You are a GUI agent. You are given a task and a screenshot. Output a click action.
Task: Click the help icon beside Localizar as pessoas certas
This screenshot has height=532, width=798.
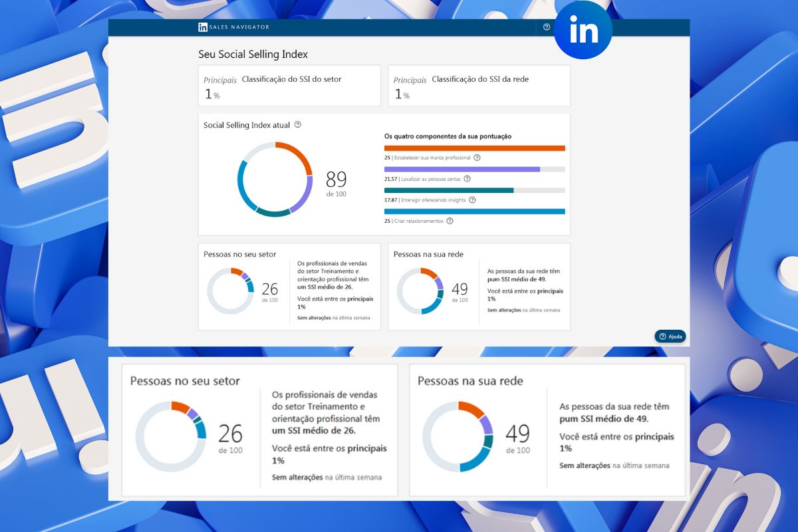(x=467, y=179)
